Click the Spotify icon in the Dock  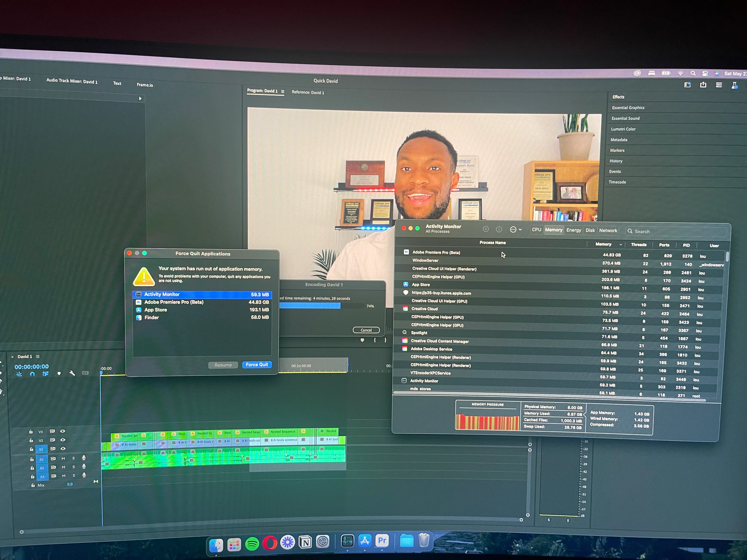[x=252, y=544]
